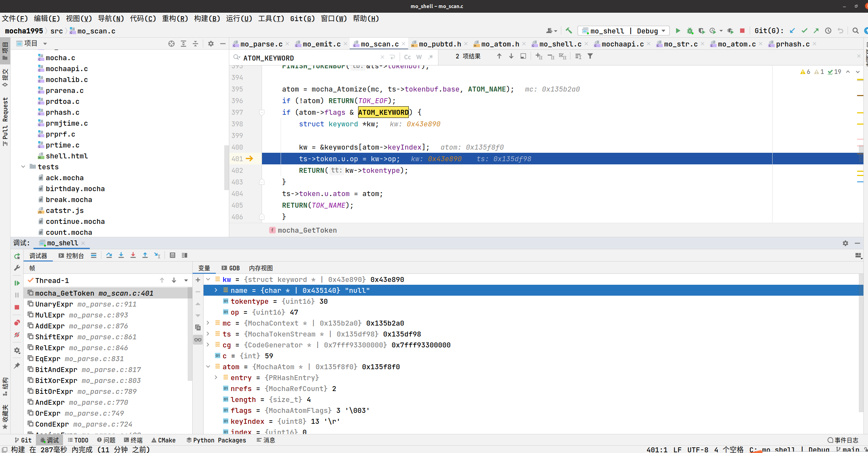Commit changes with Git green checkmark
This screenshot has width=868, height=453.
point(804,31)
